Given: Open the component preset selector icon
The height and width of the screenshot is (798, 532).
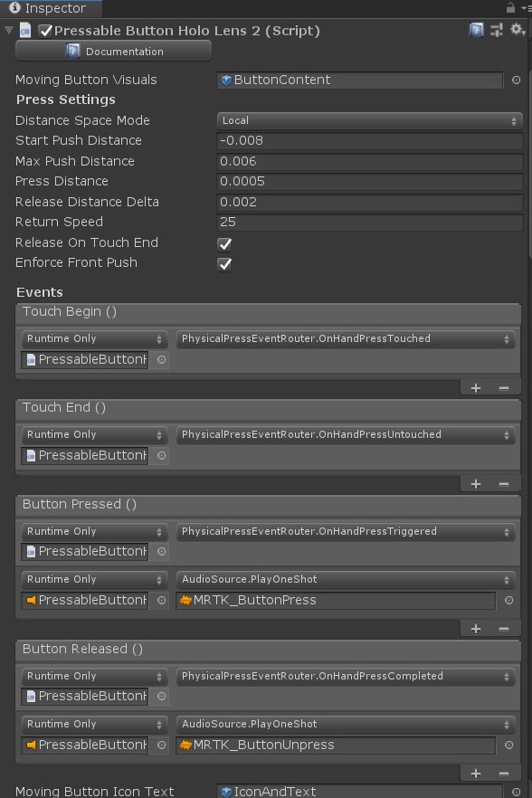Looking at the screenshot, I should 497,30.
